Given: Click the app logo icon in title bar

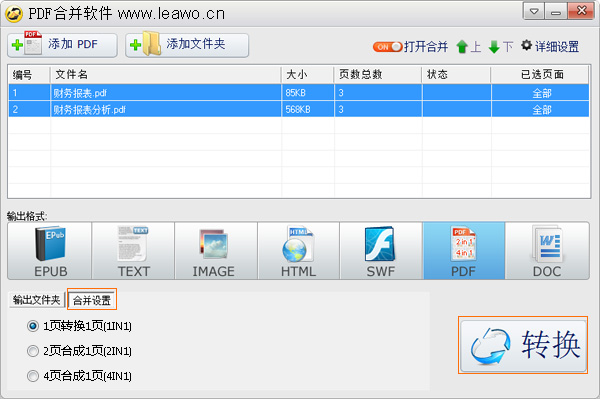Looking at the screenshot, I should click(x=13, y=14).
